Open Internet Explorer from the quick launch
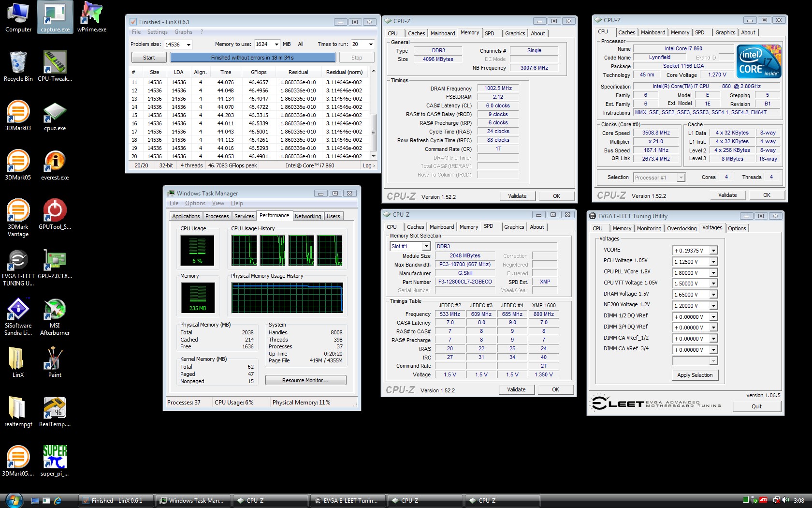 (x=58, y=501)
